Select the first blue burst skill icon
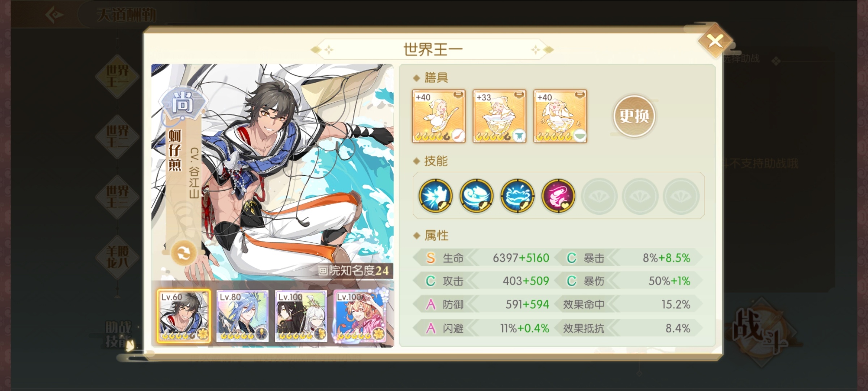The image size is (868, 391). (x=435, y=196)
